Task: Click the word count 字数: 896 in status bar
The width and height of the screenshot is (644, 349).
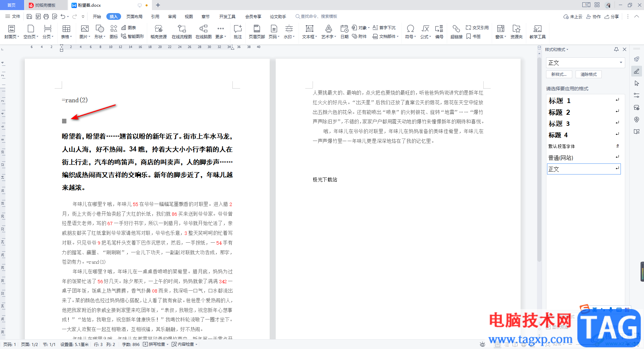Action: (x=131, y=344)
